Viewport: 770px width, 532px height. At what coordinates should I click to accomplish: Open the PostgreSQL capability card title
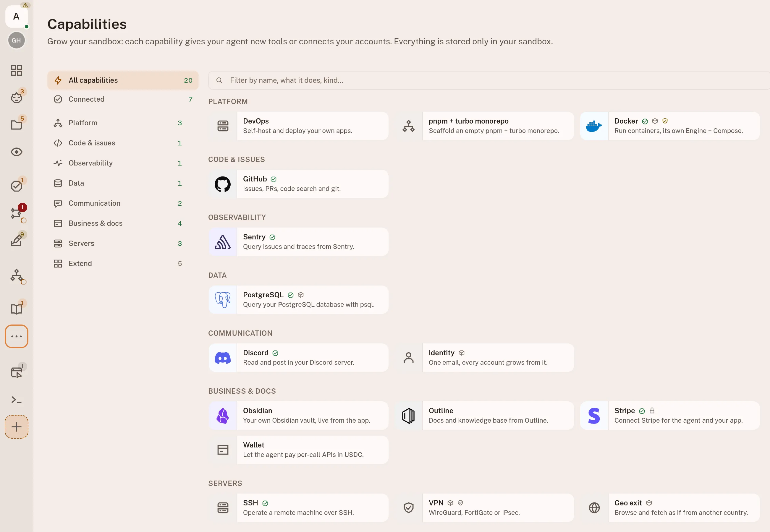click(x=263, y=295)
